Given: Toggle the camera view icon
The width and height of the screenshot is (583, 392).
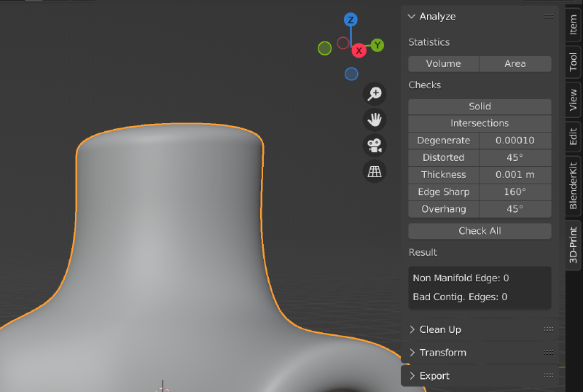Looking at the screenshot, I should [375, 146].
